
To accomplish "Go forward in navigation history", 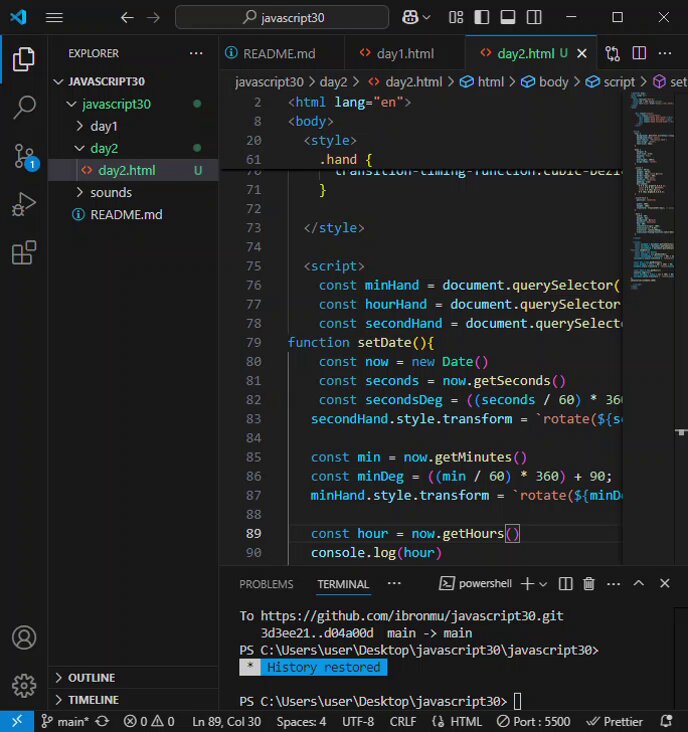I will [x=153, y=18].
